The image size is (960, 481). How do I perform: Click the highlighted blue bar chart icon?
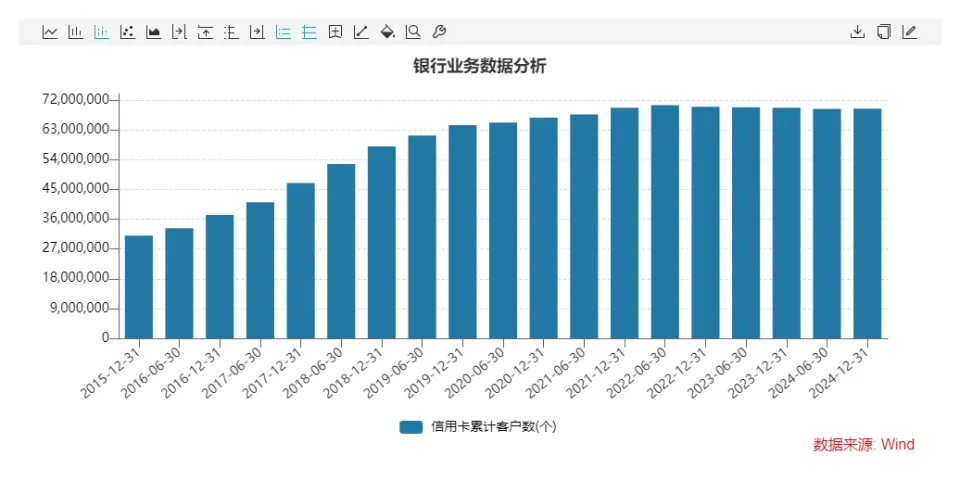[102, 32]
